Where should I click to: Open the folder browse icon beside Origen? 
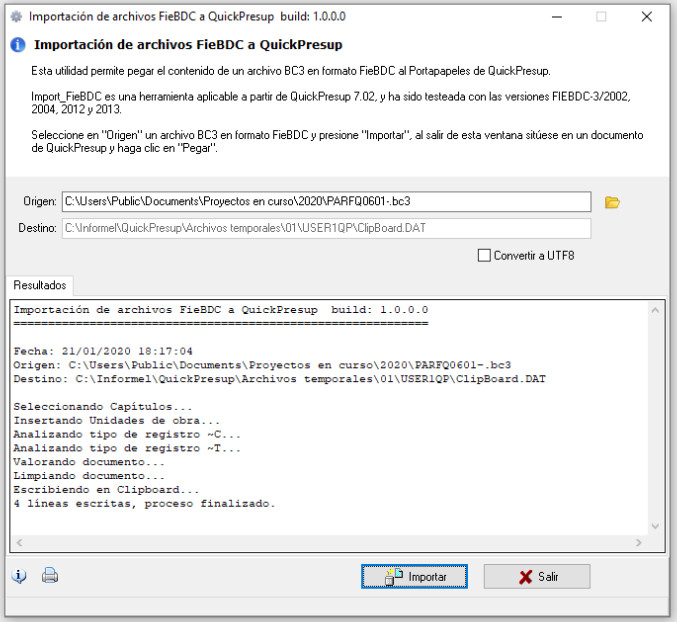tap(612, 202)
